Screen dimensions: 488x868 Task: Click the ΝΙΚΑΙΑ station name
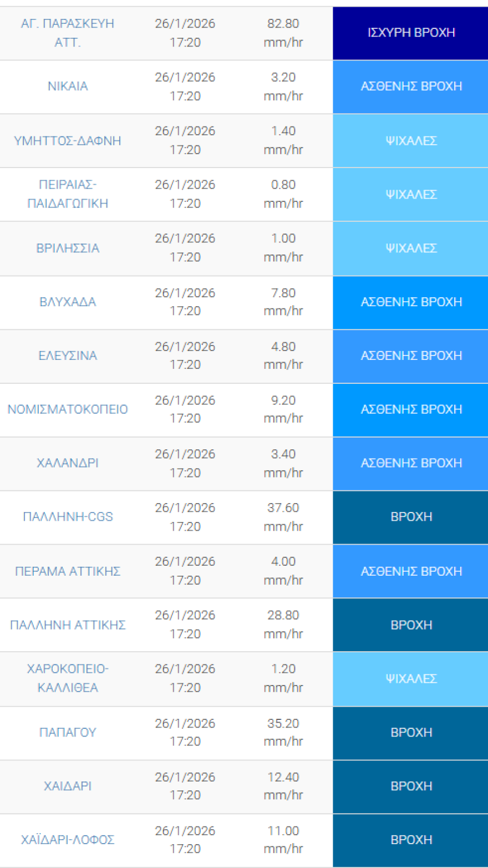(x=68, y=87)
